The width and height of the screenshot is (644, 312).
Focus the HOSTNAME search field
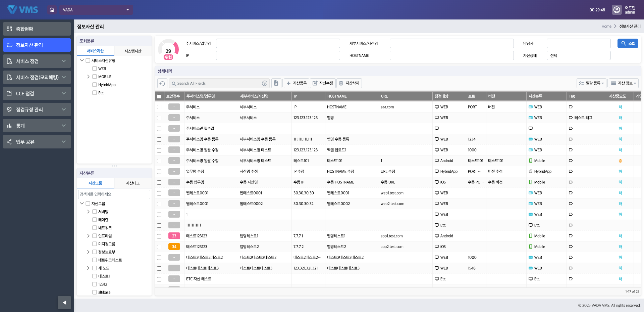[x=452, y=55]
